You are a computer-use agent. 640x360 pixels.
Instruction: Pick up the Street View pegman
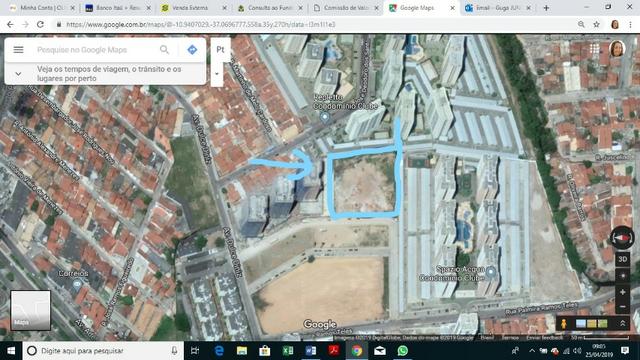coord(564,324)
